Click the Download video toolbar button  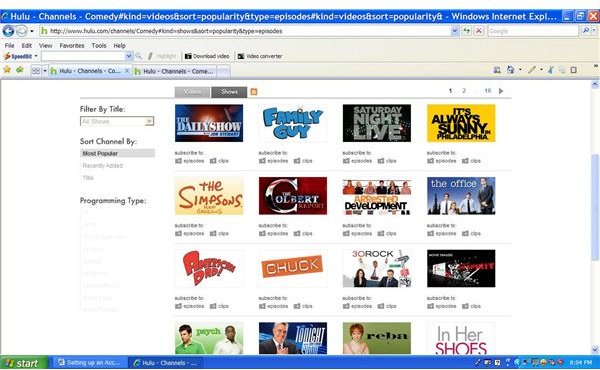click(207, 56)
